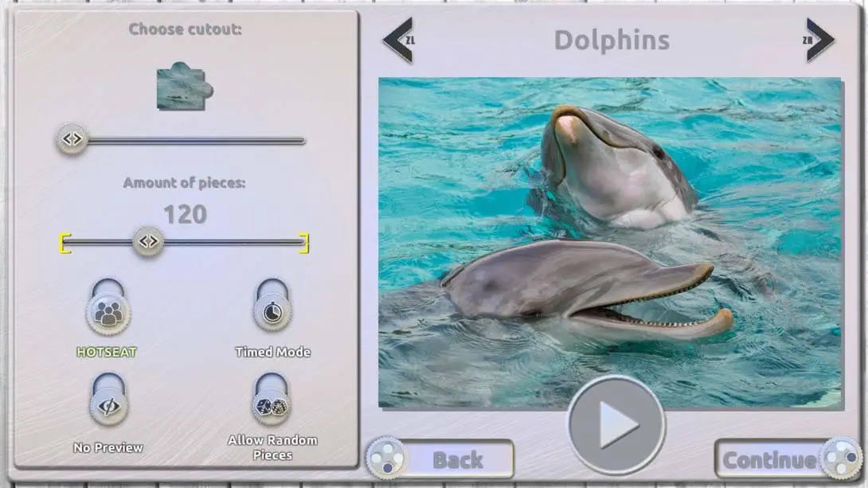The width and height of the screenshot is (868, 488).
Task: Click the Allow Random Pieces dice icon
Action: click(272, 404)
